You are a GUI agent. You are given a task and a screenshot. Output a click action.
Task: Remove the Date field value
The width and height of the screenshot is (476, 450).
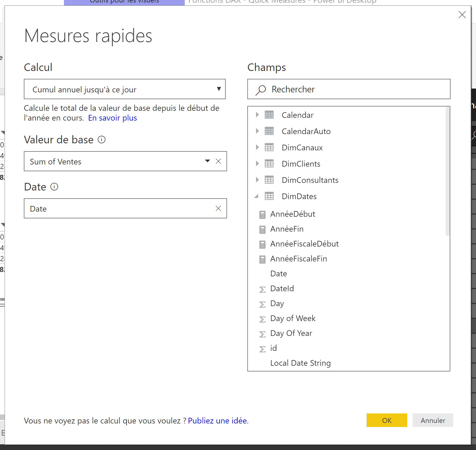pyautogui.click(x=218, y=209)
